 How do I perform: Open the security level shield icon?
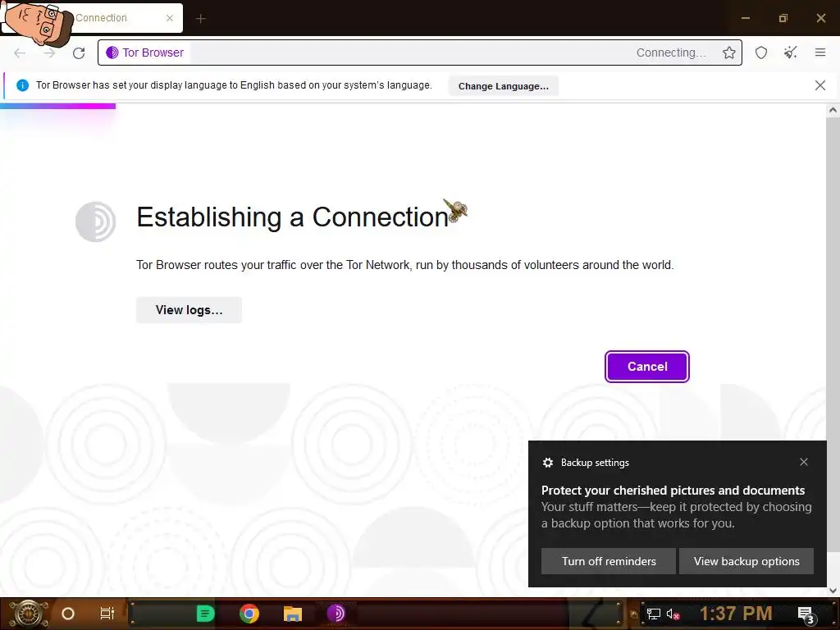tap(760, 52)
